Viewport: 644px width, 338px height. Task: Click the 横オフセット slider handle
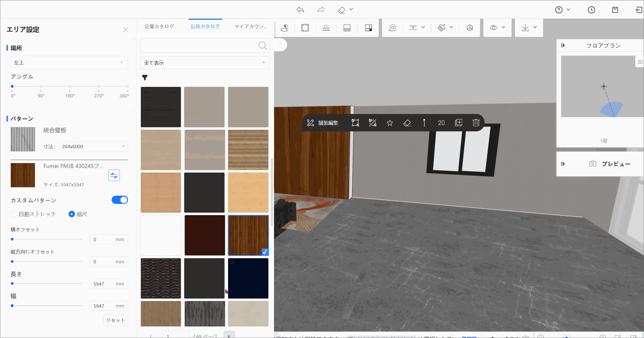[x=12, y=239]
